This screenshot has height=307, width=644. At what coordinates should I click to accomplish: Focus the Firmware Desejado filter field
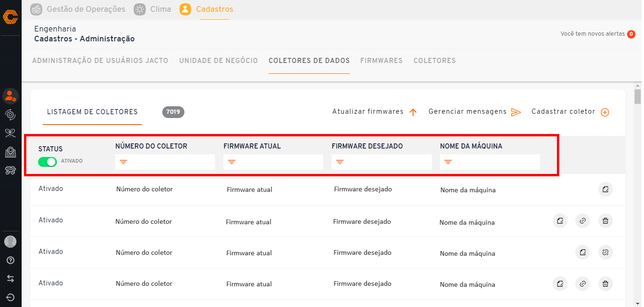click(x=382, y=162)
